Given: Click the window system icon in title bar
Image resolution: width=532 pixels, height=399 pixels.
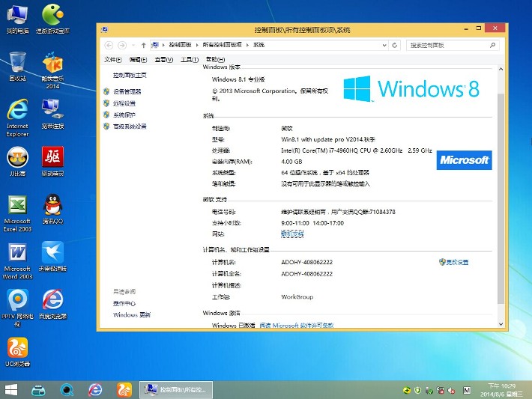Looking at the screenshot, I should click(104, 30).
